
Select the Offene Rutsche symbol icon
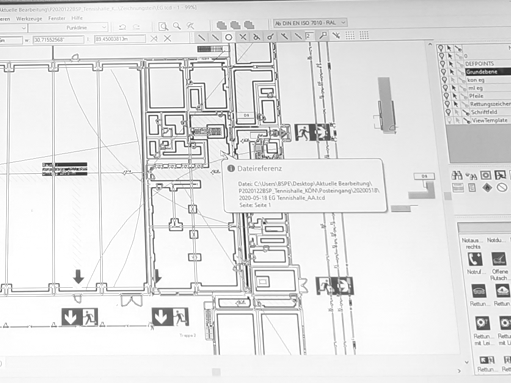(499, 259)
